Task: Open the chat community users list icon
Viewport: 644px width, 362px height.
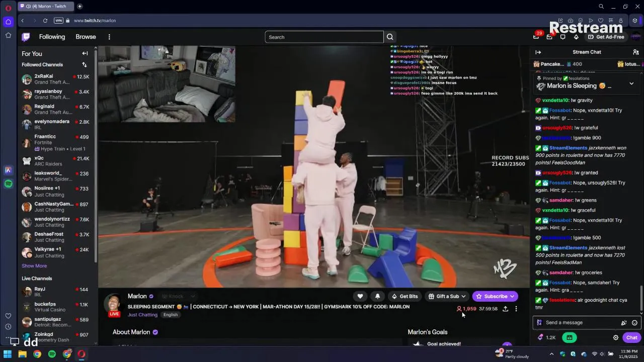Action: 636,52
